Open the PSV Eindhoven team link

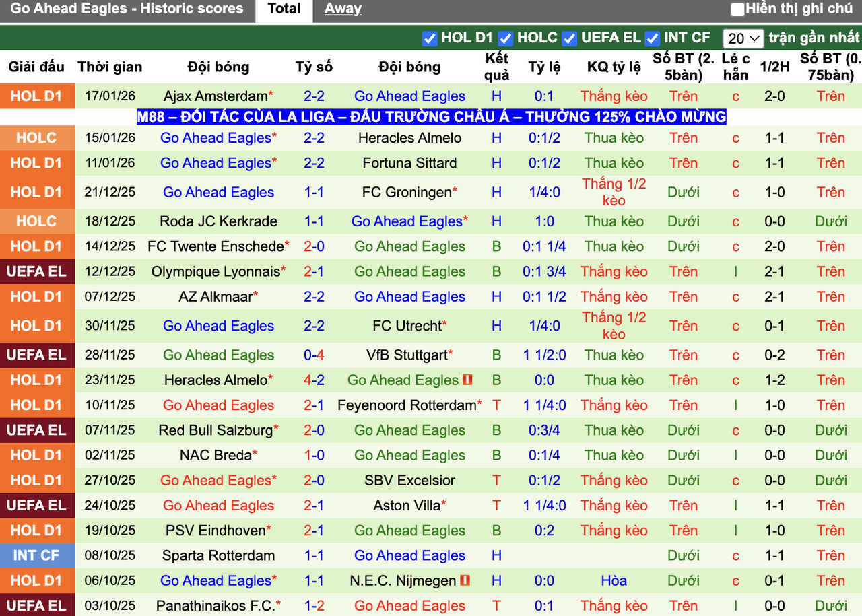[x=214, y=531]
